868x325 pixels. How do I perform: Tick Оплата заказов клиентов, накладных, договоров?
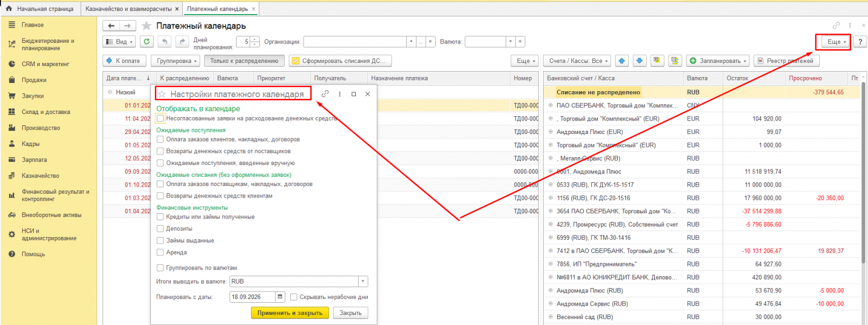click(x=160, y=139)
